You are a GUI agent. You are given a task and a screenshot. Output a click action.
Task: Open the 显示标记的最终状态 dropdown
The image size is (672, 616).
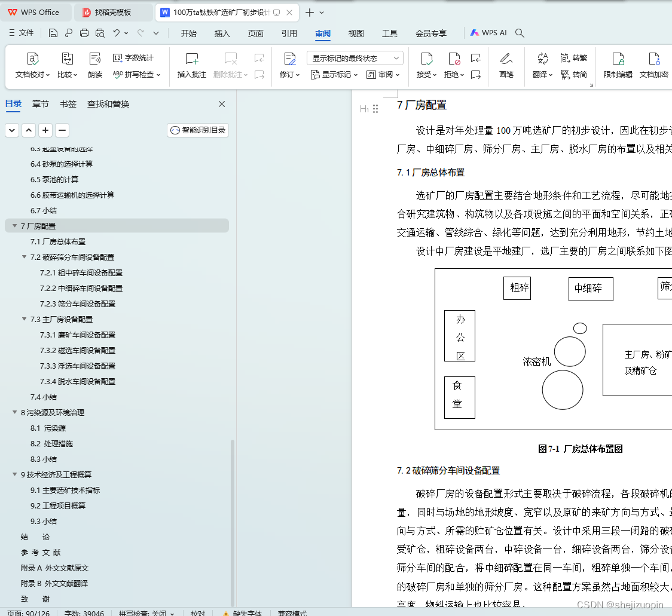(355, 59)
